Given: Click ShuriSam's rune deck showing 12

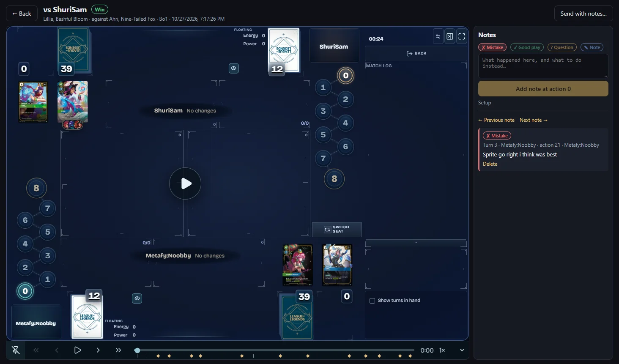Looking at the screenshot, I should (284, 50).
